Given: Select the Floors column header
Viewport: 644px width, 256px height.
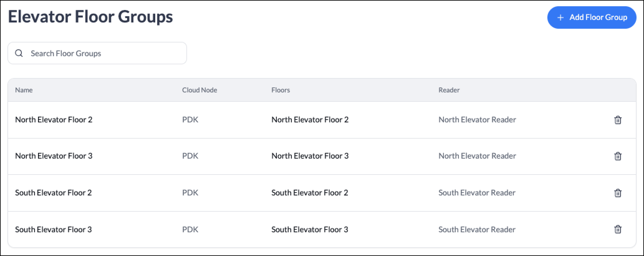Looking at the screenshot, I should click(x=281, y=90).
